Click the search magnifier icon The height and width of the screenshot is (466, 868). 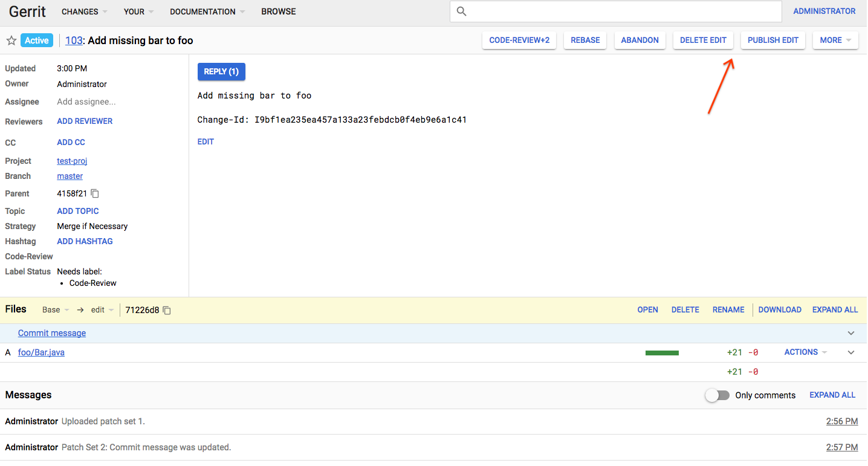coord(462,11)
